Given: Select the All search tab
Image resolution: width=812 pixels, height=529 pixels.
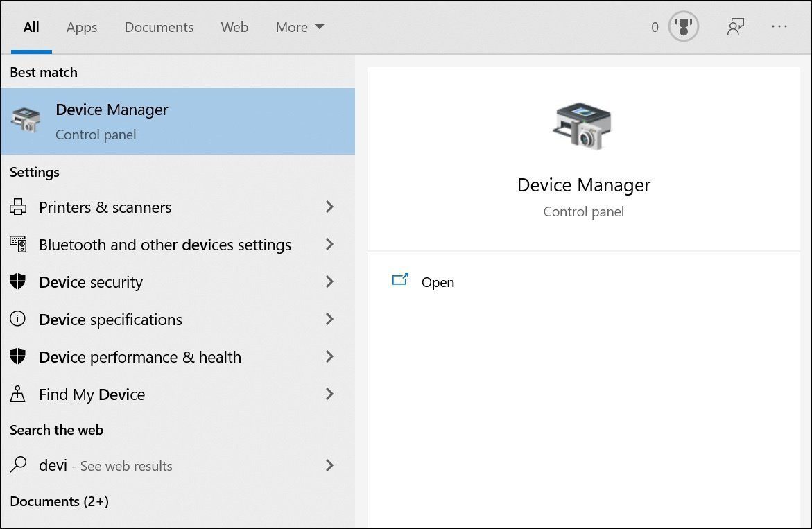Looking at the screenshot, I should coord(31,27).
